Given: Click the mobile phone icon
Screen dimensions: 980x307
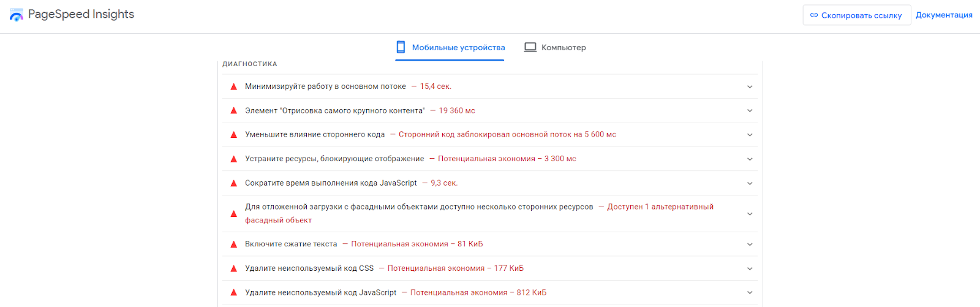Looking at the screenshot, I should (401, 47).
